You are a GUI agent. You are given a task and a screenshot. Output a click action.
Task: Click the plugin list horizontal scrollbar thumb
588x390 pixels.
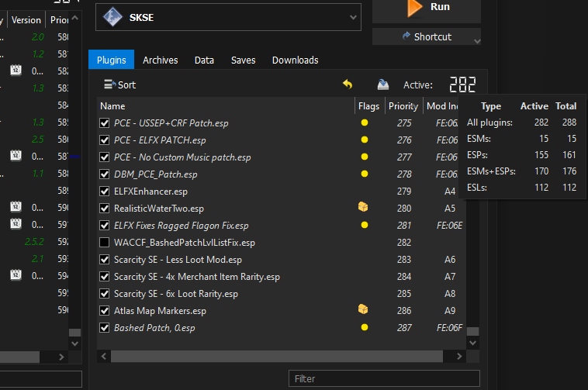pos(277,357)
